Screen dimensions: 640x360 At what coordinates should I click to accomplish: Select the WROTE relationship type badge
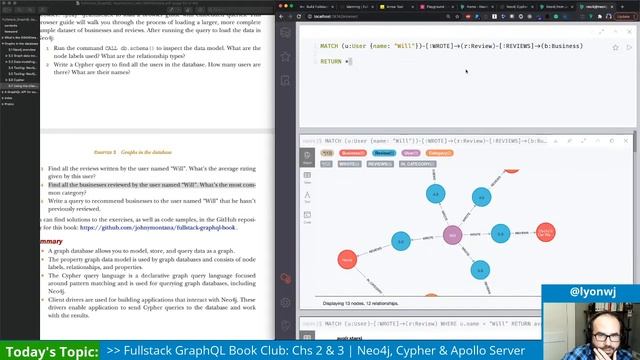click(349, 164)
